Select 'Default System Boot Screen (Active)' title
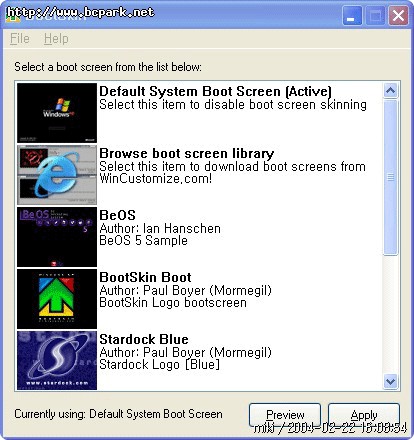Image resolution: width=414 pixels, height=440 pixels. coord(215,91)
